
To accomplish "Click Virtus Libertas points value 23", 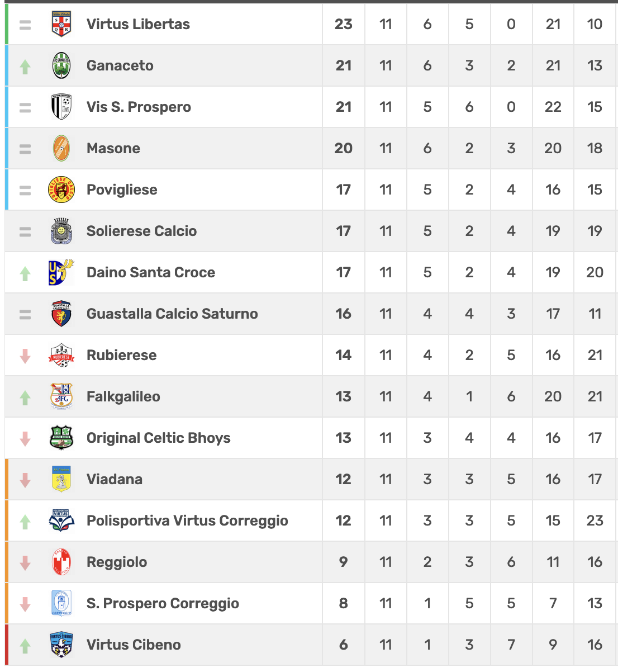I will [x=344, y=24].
